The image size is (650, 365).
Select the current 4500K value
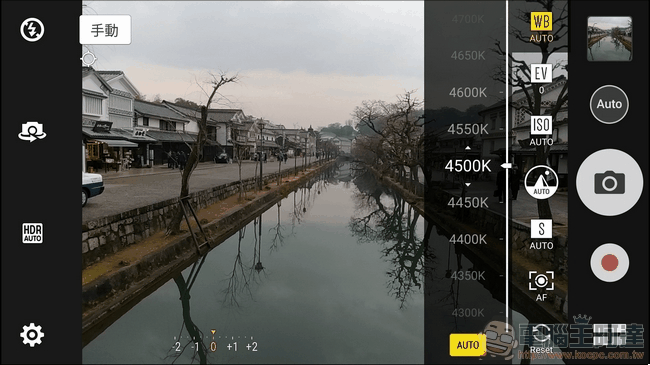tap(468, 166)
